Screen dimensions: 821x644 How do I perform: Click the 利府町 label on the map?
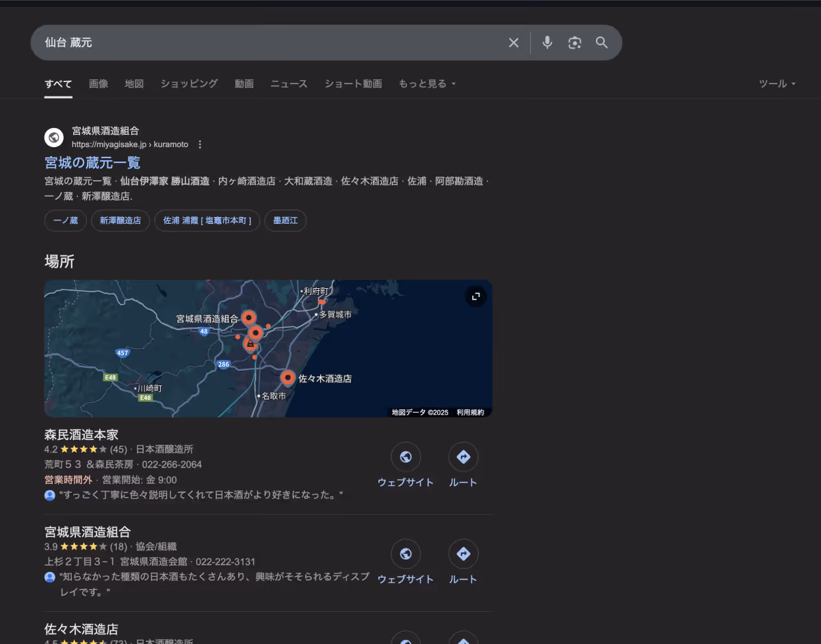click(x=317, y=291)
